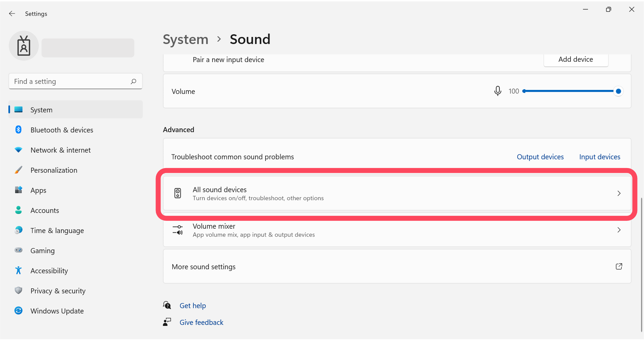The image size is (644, 340).
Task: Mute the microphone via volume icon
Action: click(x=497, y=91)
